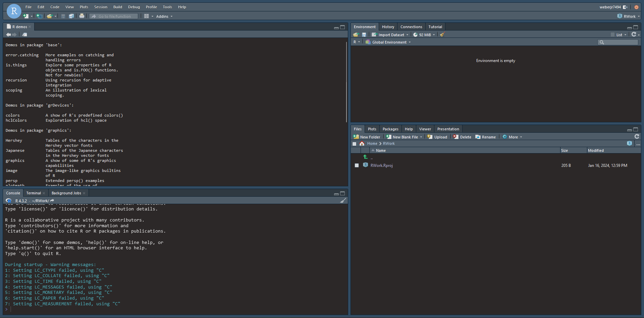Image resolution: width=644 pixels, height=318 pixels.
Task: Select all items checkbox in the file header row
Action: coord(355,144)
